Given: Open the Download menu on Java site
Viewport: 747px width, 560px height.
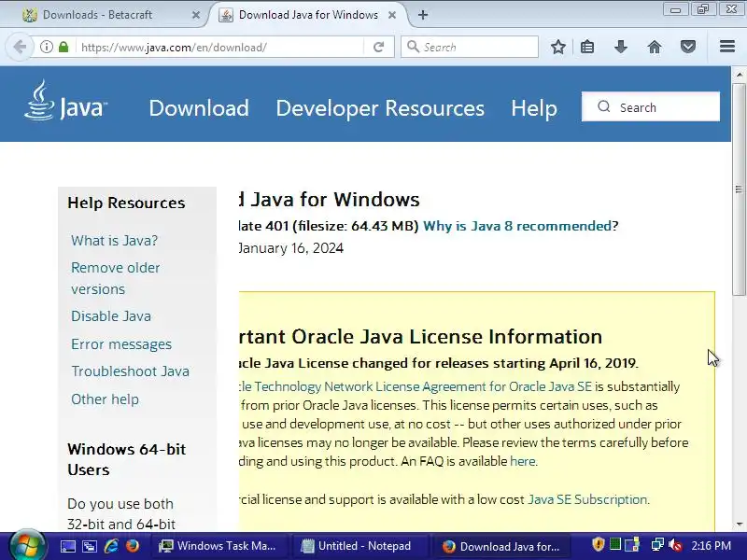Looking at the screenshot, I should [x=199, y=108].
